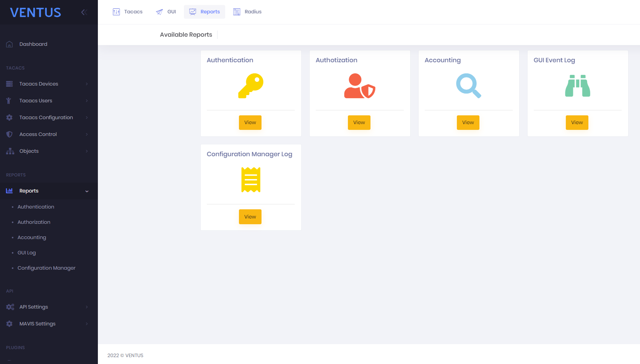
Task: View the Authentication report
Action: point(250,123)
